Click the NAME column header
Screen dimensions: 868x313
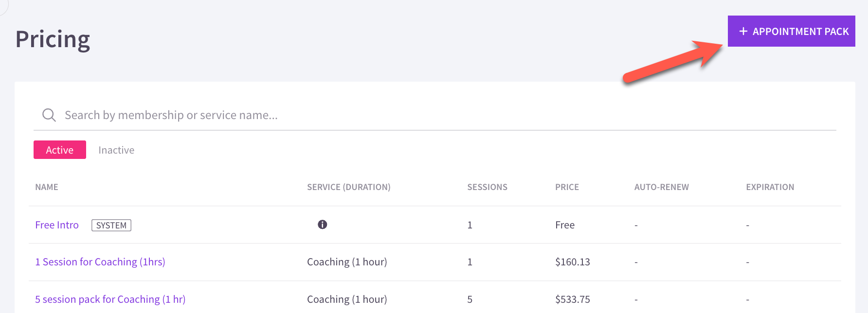[x=47, y=187]
